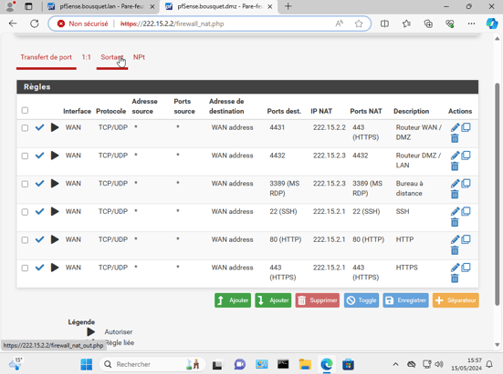Open Microsoft Store from the taskbar
Image resolution: width=503 pixels, height=374 pixels.
[348, 364]
